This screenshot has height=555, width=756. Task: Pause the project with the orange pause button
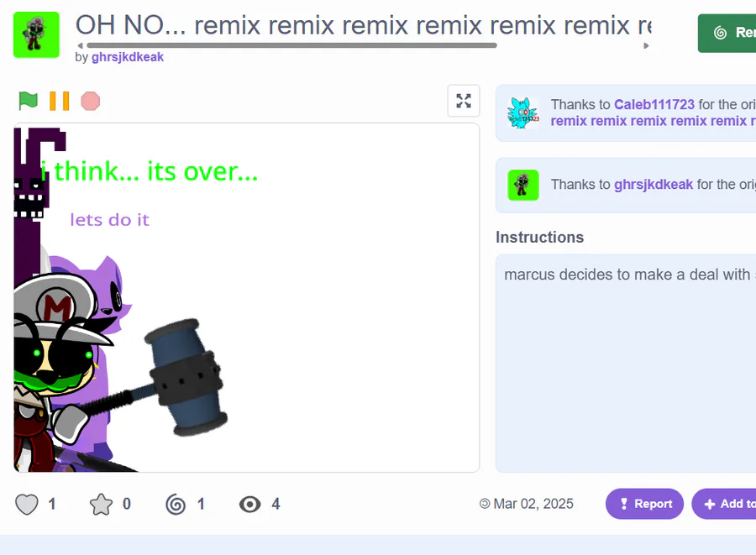pos(60,101)
